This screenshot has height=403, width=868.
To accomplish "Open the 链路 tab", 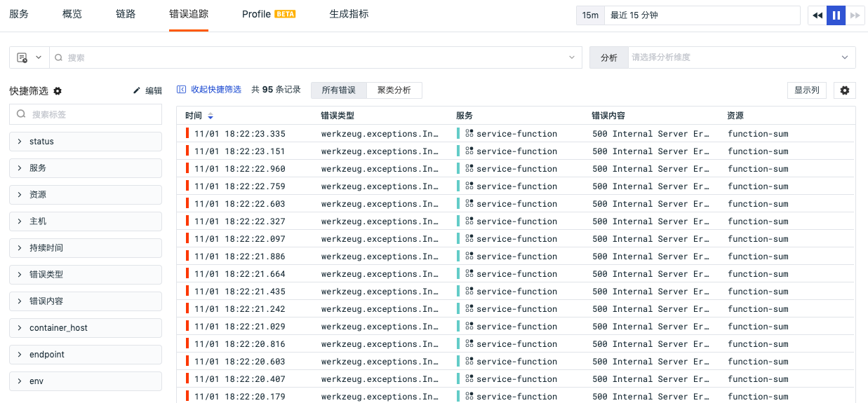I will point(126,14).
